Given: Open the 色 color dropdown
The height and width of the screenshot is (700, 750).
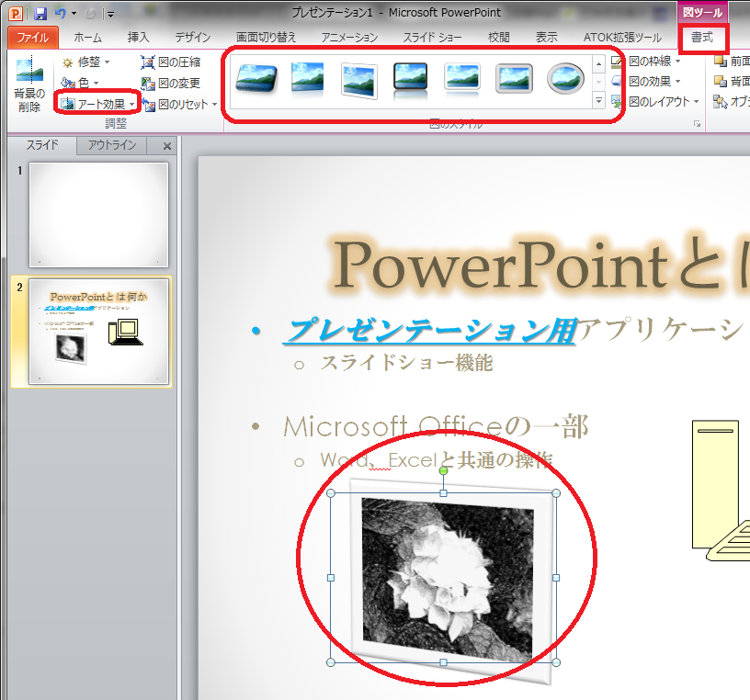Looking at the screenshot, I should point(80,84).
